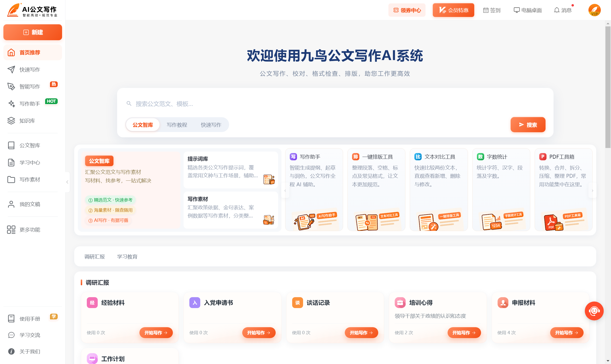Select the 写作教程 search tab
This screenshot has width=611, height=364.
[177, 125]
